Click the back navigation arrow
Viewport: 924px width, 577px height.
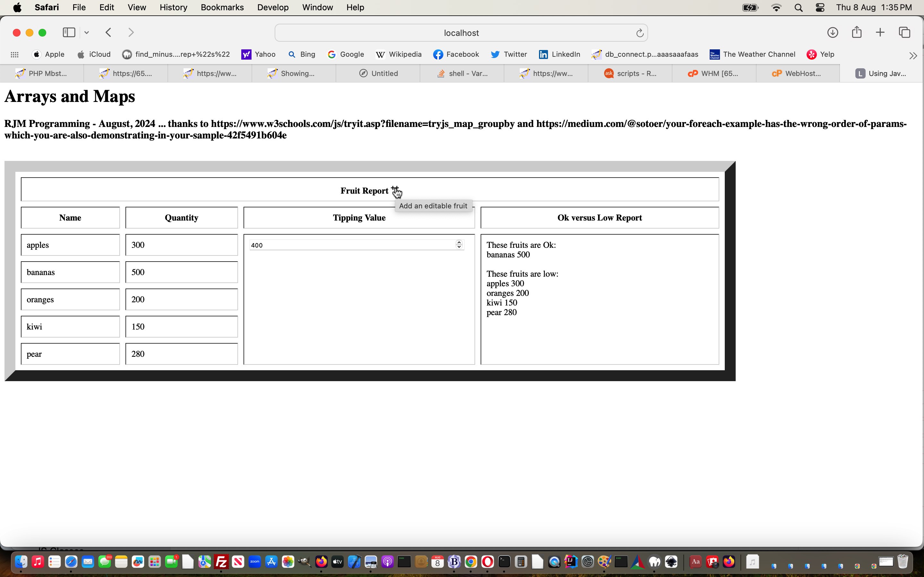[108, 32]
